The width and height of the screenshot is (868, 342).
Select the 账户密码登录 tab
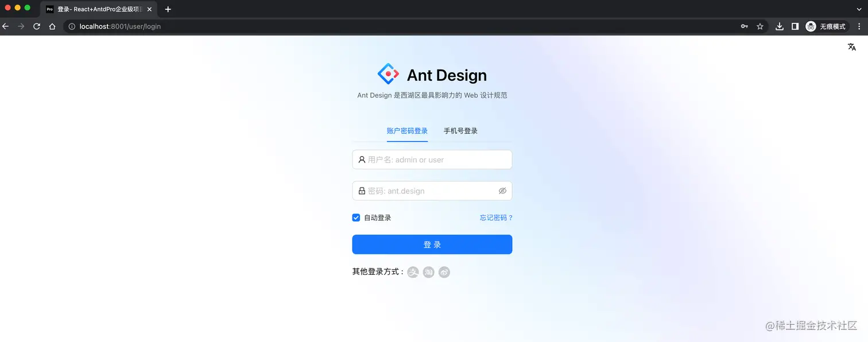tap(407, 131)
